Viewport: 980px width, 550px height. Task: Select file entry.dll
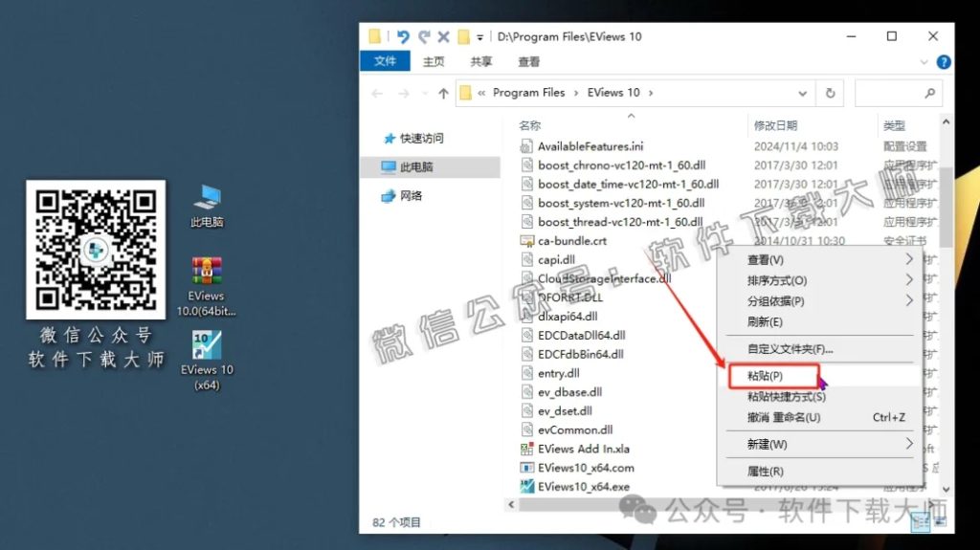tap(558, 373)
